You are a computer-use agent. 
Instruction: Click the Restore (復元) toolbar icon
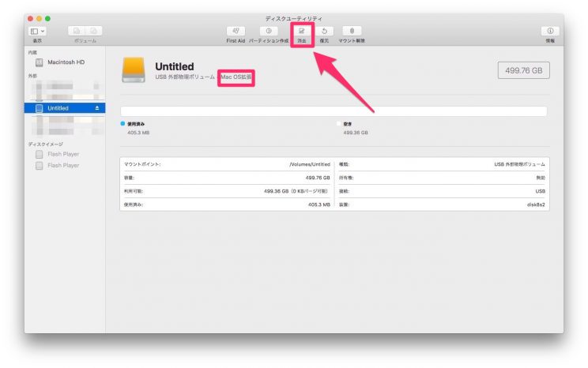point(325,31)
